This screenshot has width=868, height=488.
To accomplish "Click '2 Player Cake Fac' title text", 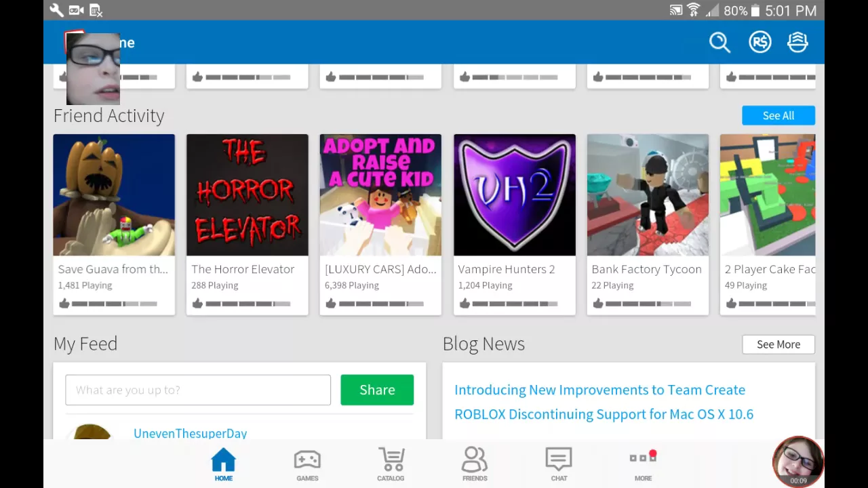I will pos(770,269).
